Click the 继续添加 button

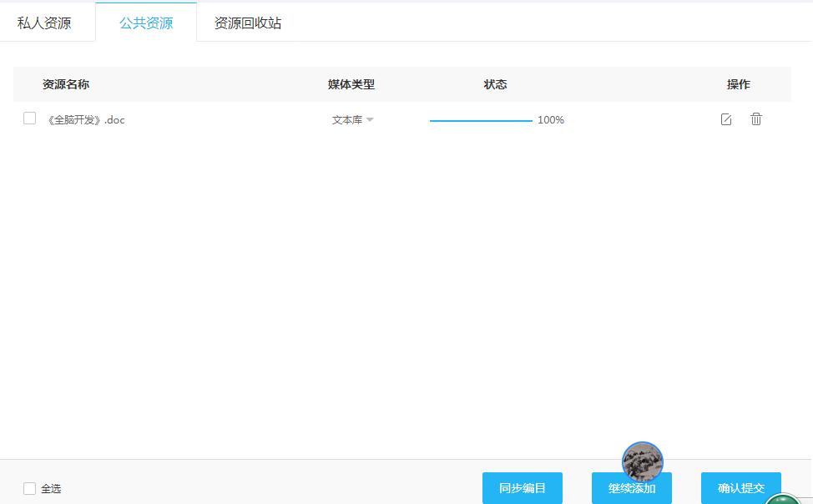tap(632, 490)
